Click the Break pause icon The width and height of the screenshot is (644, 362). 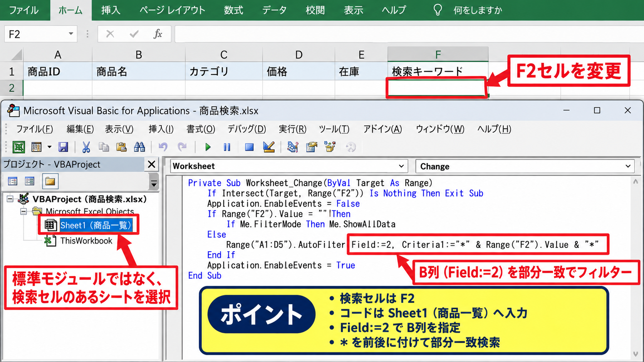point(227,147)
